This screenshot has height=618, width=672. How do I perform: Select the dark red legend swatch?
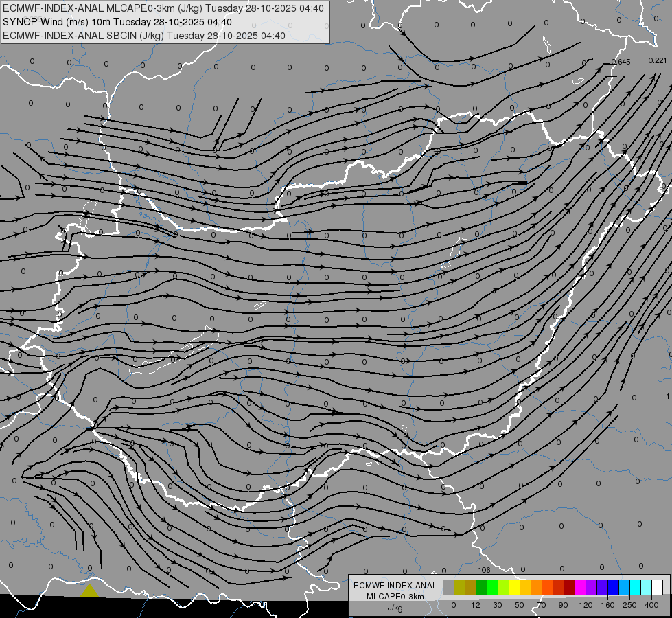tap(570, 587)
